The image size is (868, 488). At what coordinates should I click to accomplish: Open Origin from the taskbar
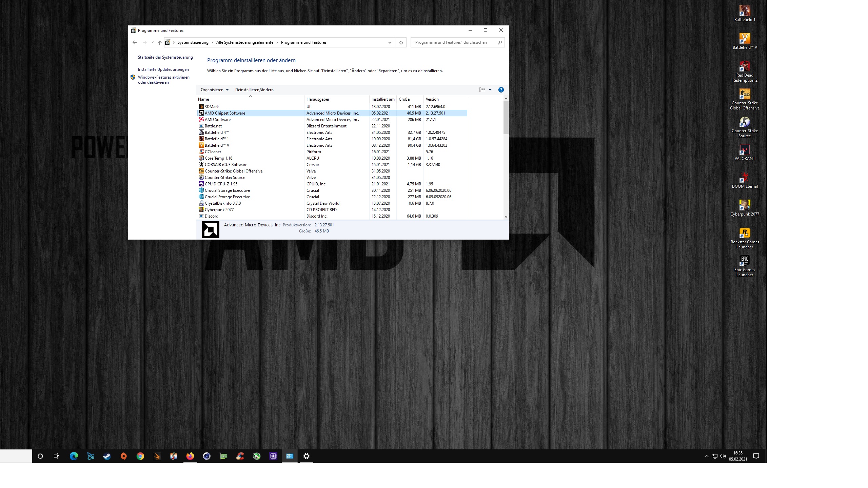[123, 456]
